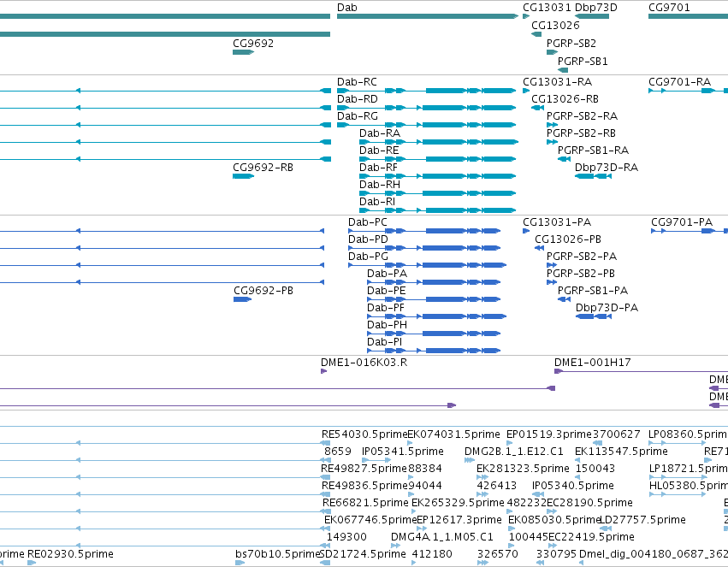Click the Dab-RC transcript label
This screenshot has width=728, height=567.
coord(357,81)
